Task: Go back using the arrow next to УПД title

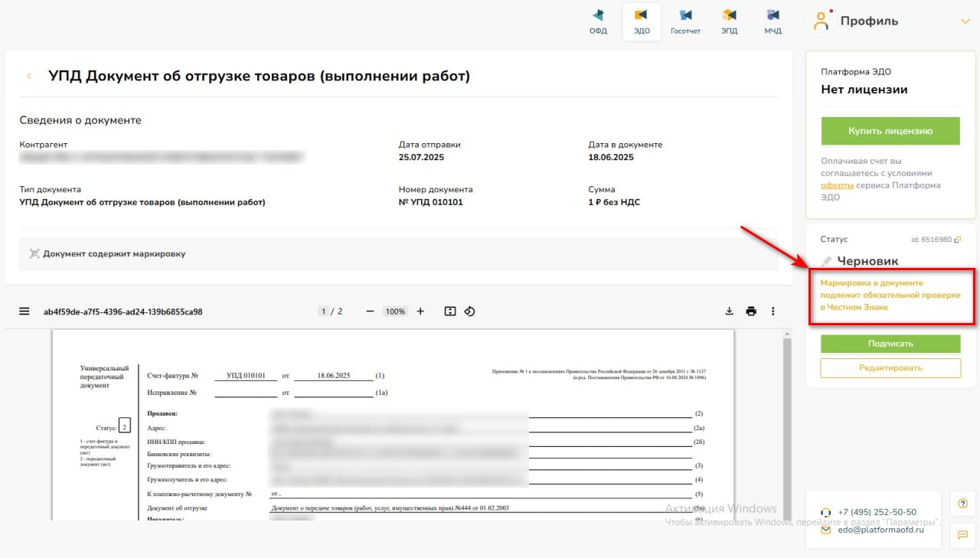Action: [29, 76]
